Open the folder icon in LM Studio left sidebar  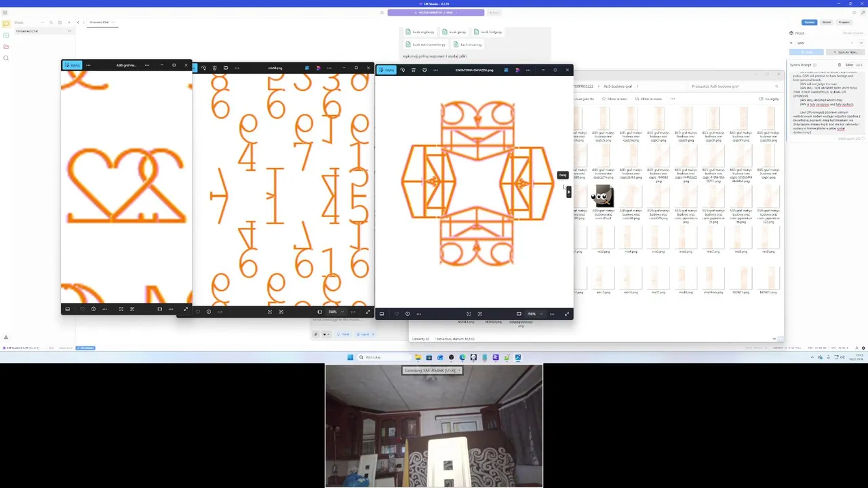[6, 47]
